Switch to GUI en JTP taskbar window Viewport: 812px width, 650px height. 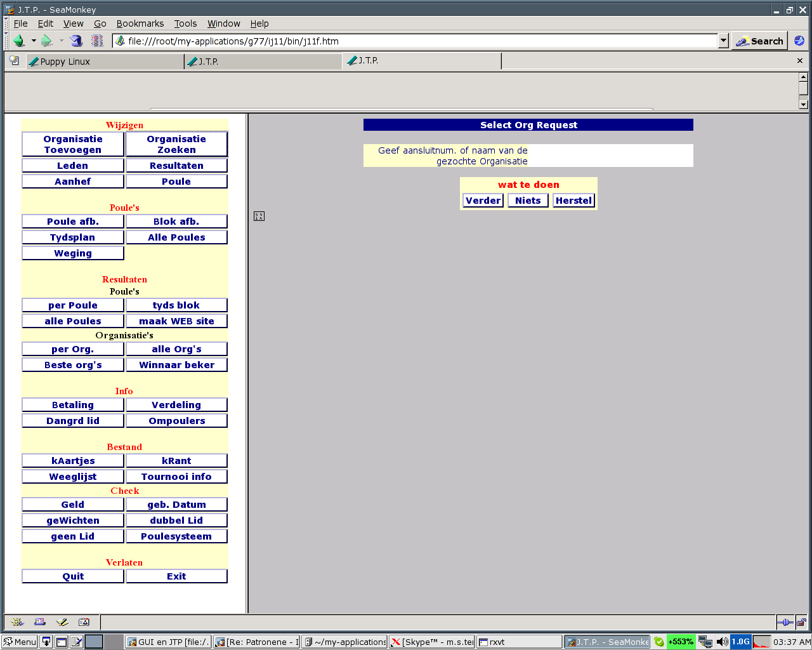[168, 642]
